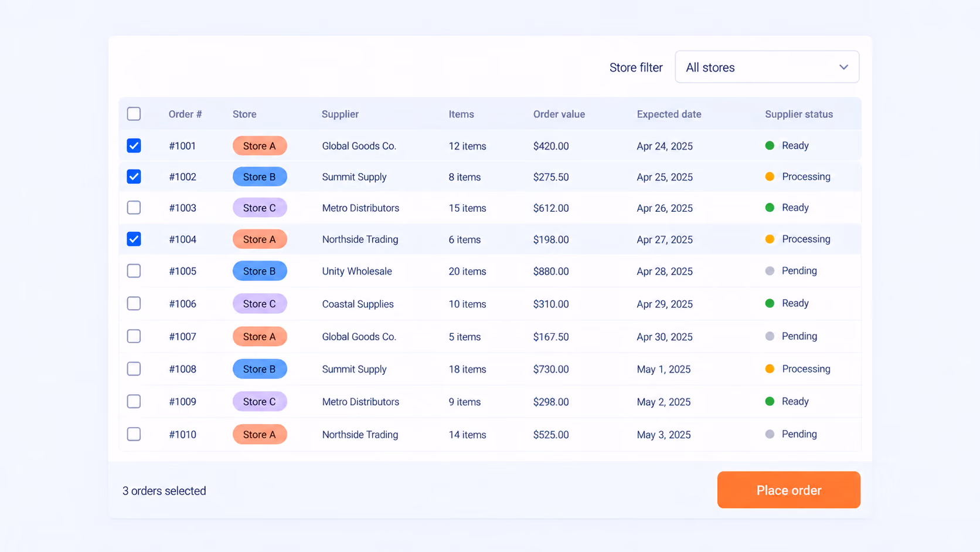Mark order #1009 checkbox
This screenshot has height=552, width=980.
click(x=134, y=401)
